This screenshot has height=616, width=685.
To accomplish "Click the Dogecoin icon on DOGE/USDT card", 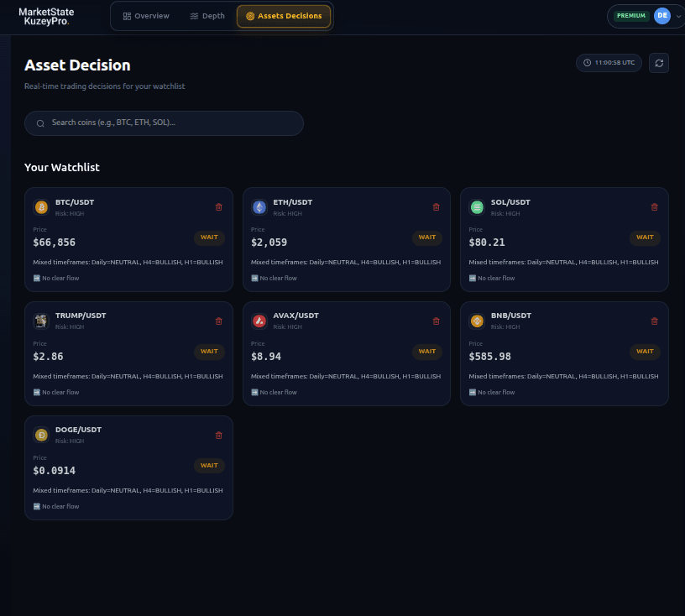I will (x=40, y=435).
